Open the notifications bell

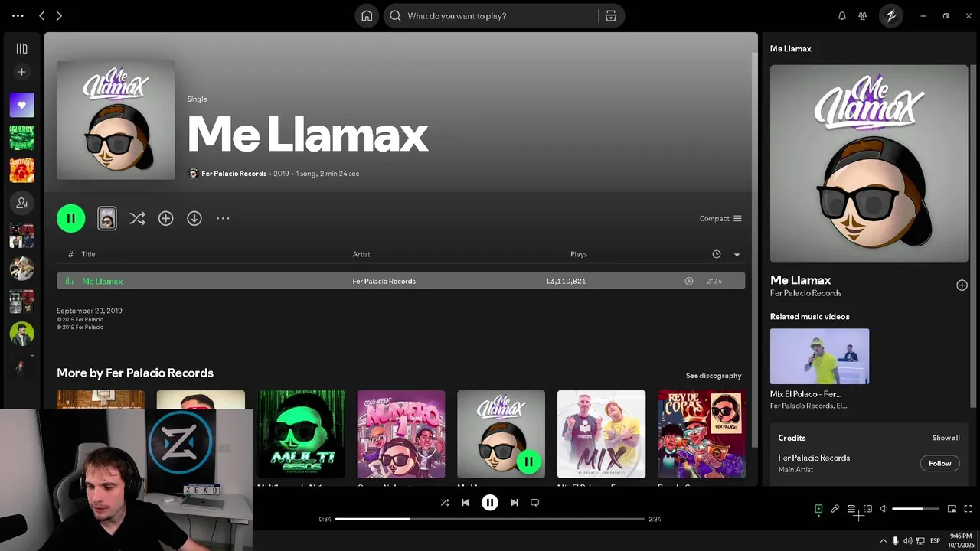(x=842, y=15)
